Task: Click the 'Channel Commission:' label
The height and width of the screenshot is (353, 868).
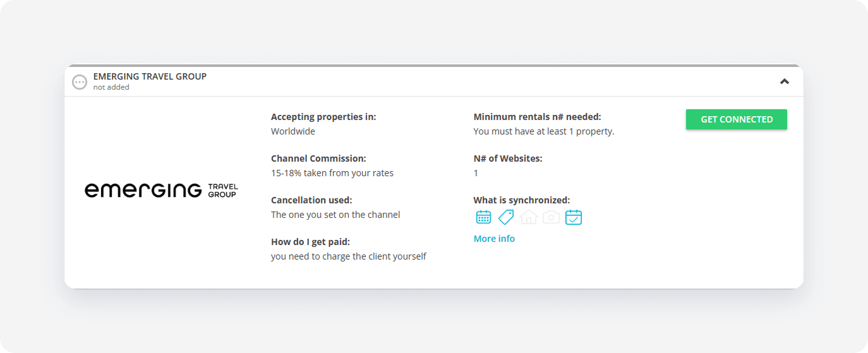Action: [x=318, y=159]
